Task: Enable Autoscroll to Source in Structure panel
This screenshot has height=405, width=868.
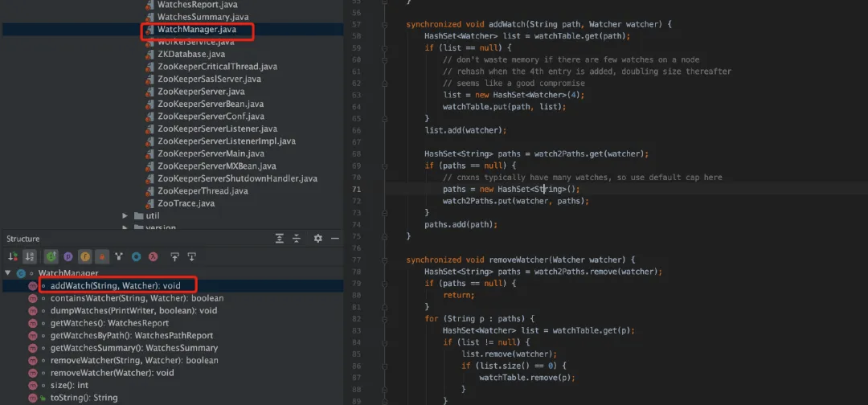Action: 175,256
